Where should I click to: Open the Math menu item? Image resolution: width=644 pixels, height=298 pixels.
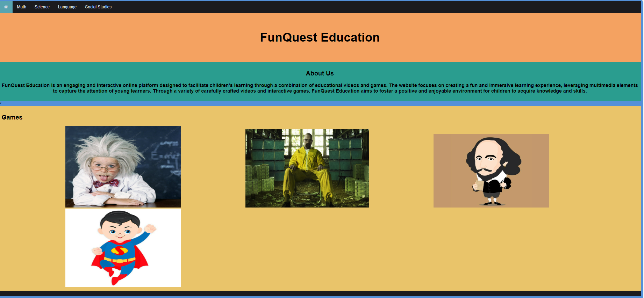click(21, 7)
